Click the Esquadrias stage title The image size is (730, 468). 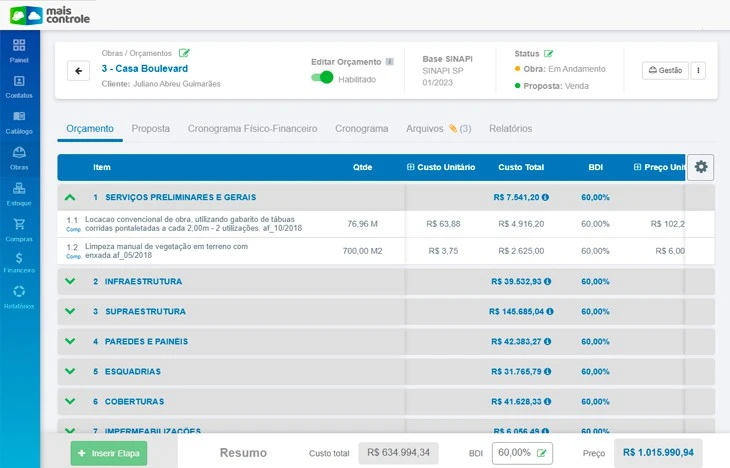(x=133, y=371)
